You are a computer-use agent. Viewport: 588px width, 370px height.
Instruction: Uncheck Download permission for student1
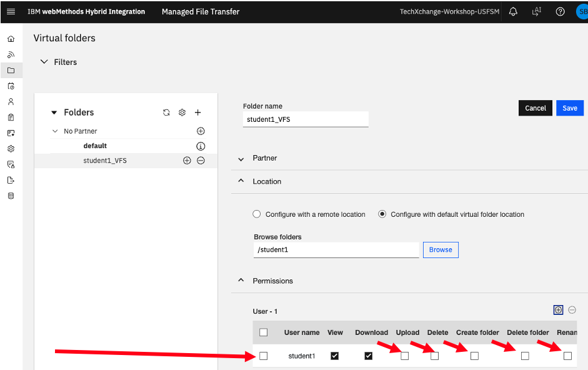click(368, 356)
